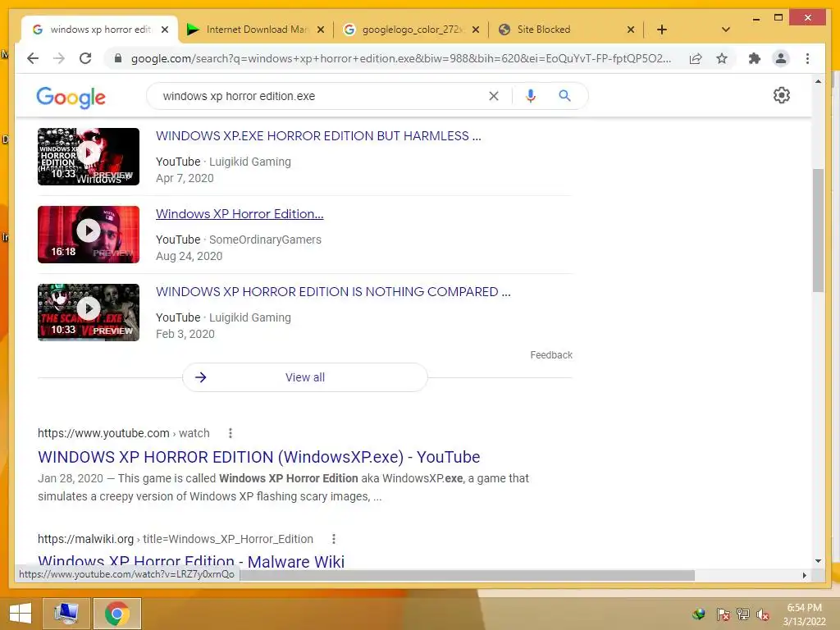Open Windows XP Horror Edition SomeOrdinaryGamers link

coord(240,214)
